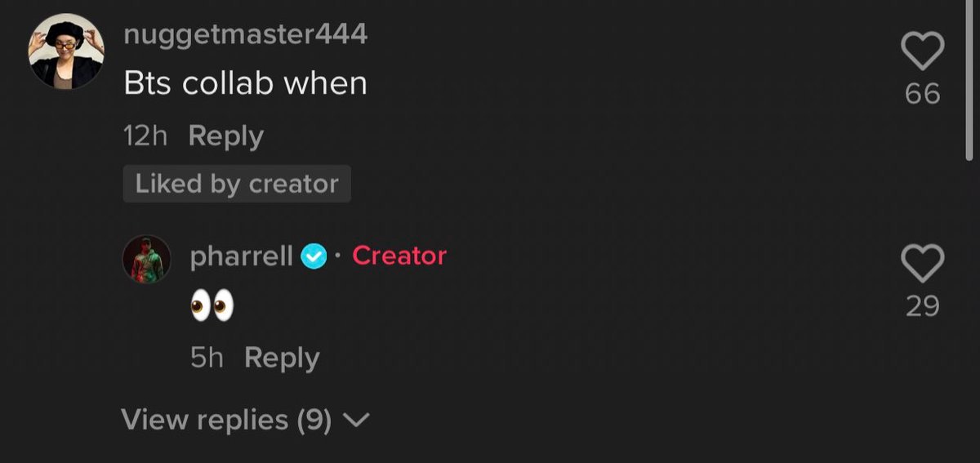Screen dimensions: 980x463
Task: Select the "Bts collab when" comment text
Action: 245,82
